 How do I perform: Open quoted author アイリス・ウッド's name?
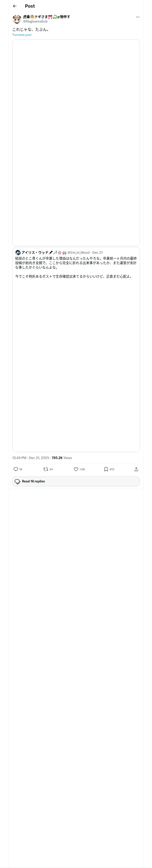coord(35,252)
